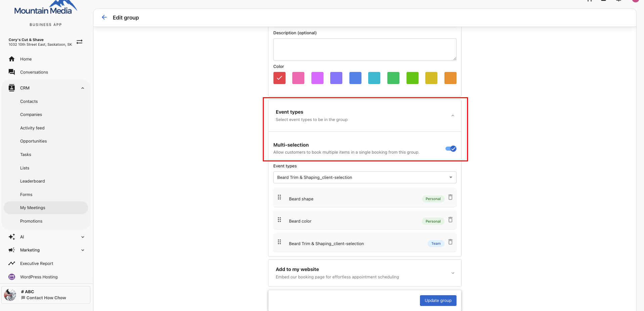
Task: Click the Beard color row label
Action: tap(300, 221)
